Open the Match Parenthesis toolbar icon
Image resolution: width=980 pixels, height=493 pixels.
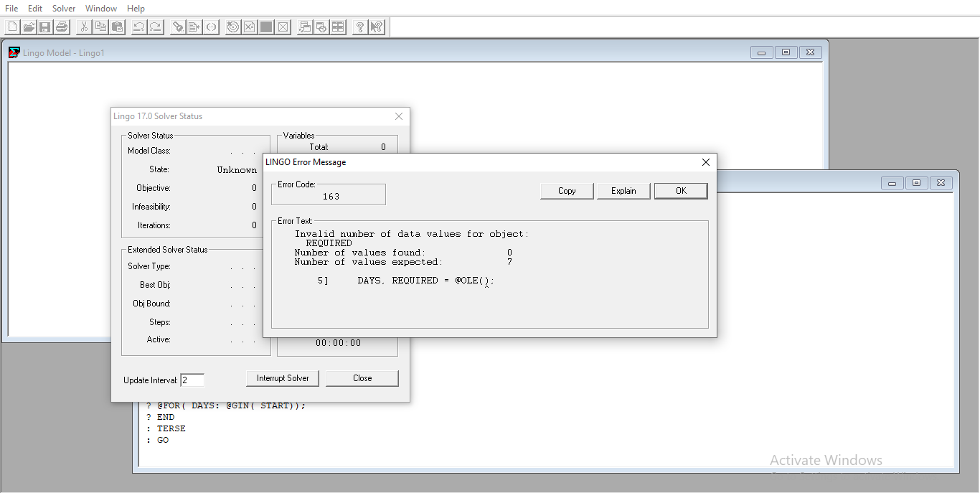tap(211, 27)
